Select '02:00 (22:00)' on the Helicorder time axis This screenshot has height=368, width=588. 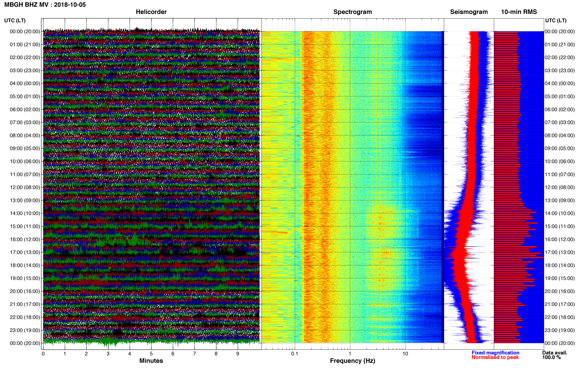25,57
